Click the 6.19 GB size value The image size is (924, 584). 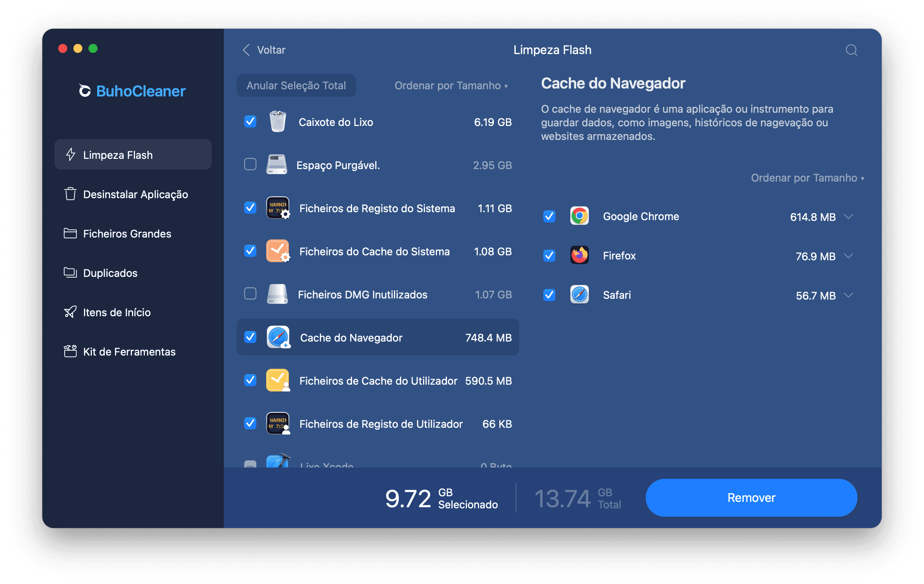(493, 122)
